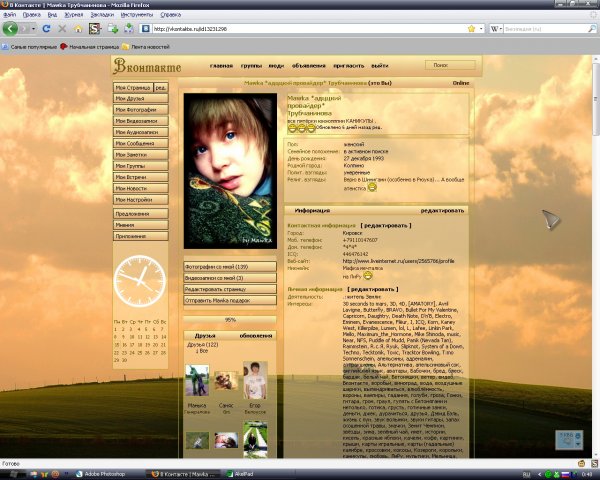
Task: Open the Лента новостей bookmark folder
Action: coord(146,47)
